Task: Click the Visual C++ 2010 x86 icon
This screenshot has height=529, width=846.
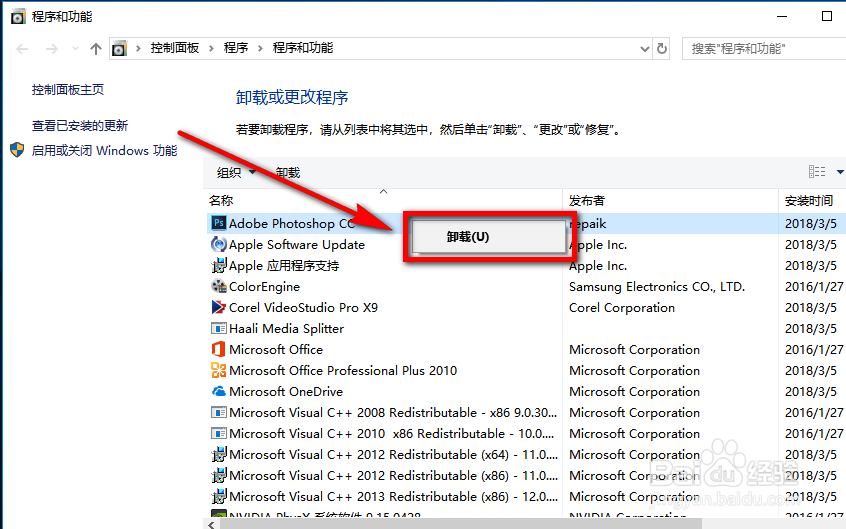Action: coord(219,433)
